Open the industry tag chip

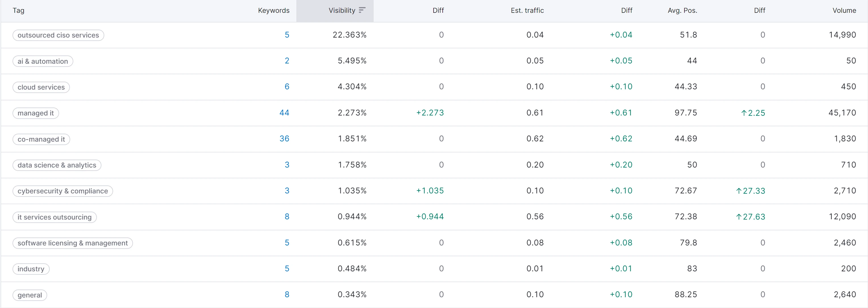(31, 269)
